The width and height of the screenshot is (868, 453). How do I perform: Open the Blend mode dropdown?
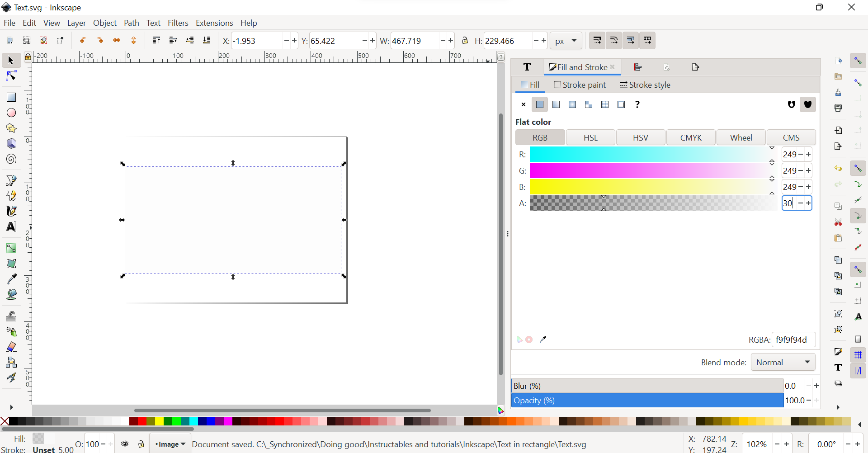pyautogui.click(x=783, y=362)
